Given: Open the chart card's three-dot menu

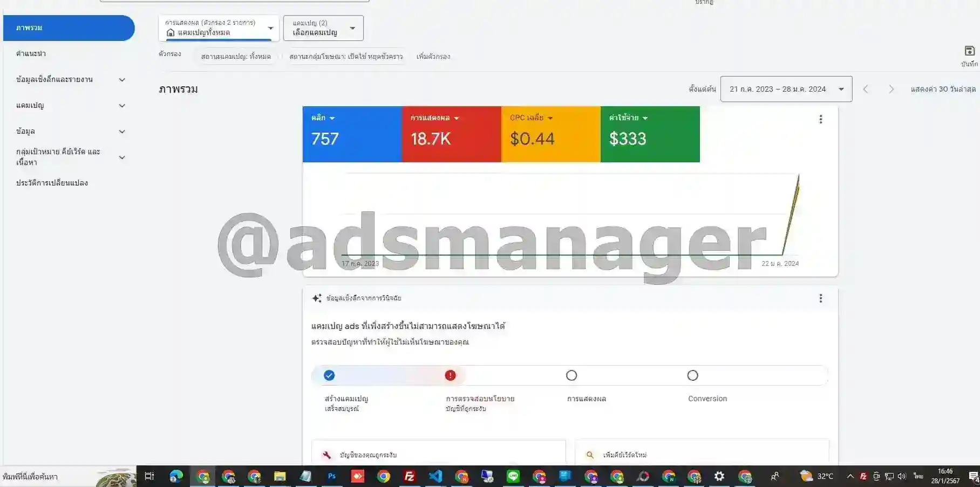Looking at the screenshot, I should [821, 119].
